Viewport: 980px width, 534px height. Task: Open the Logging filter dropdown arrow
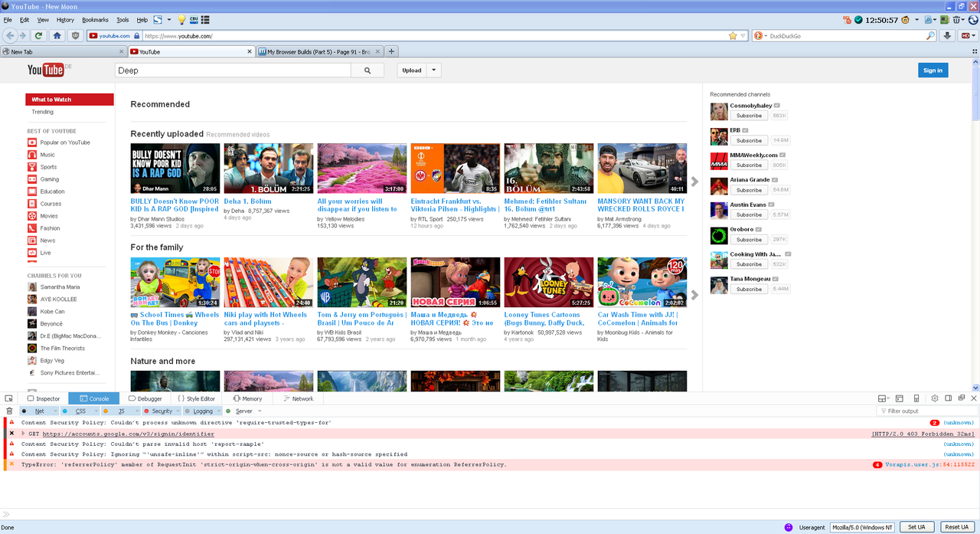click(218, 411)
